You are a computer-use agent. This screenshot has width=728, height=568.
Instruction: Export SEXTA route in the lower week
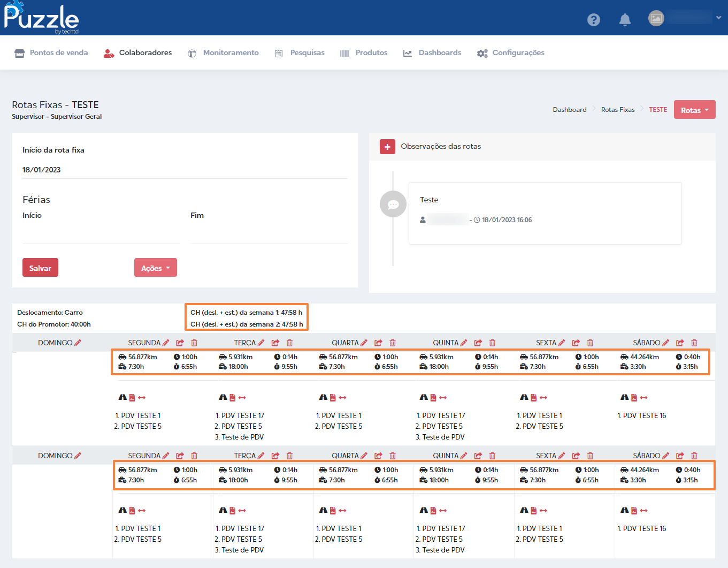576,456
